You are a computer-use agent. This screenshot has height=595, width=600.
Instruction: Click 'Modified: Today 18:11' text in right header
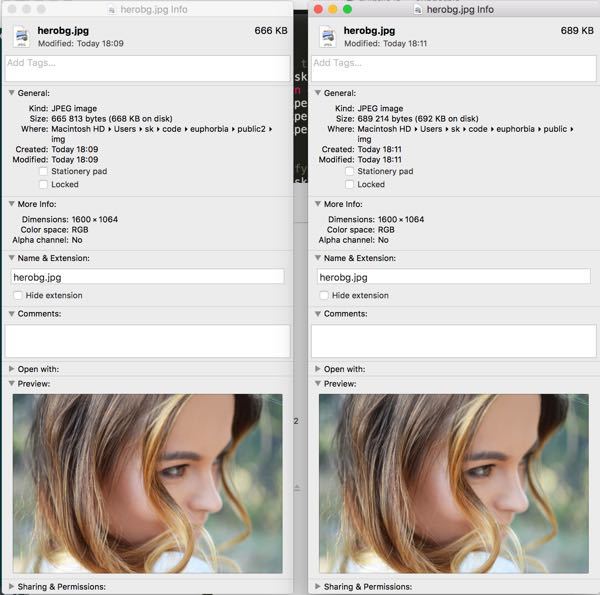coord(386,44)
